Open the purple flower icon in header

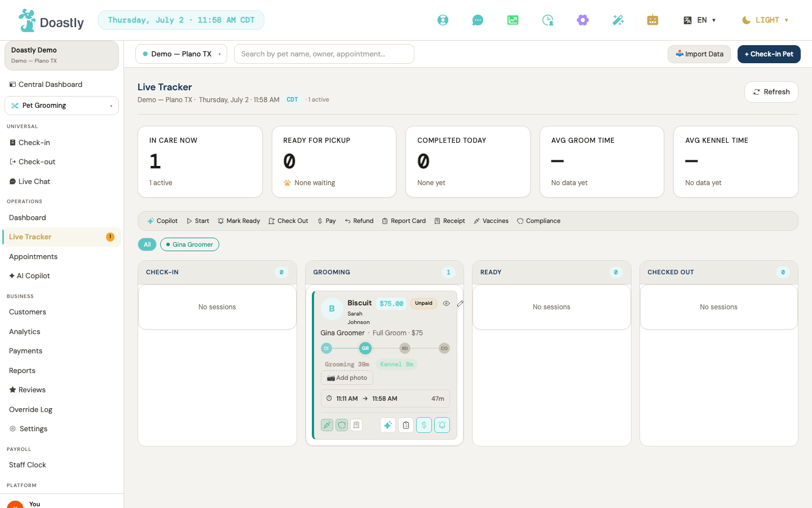583,20
